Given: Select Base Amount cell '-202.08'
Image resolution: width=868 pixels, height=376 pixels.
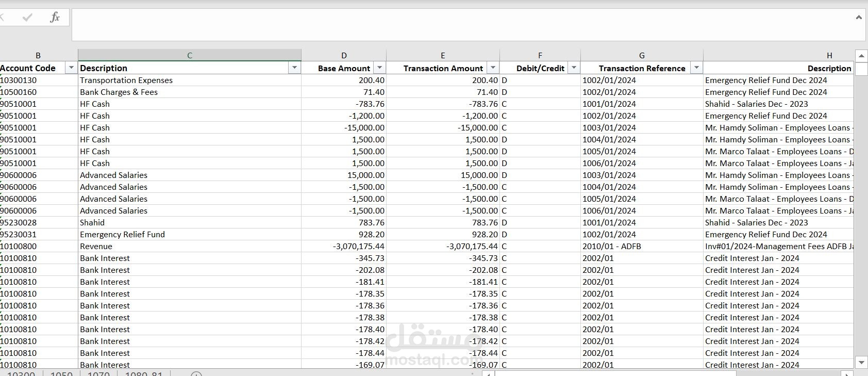Looking at the screenshot, I should pyautogui.click(x=344, y=270).
